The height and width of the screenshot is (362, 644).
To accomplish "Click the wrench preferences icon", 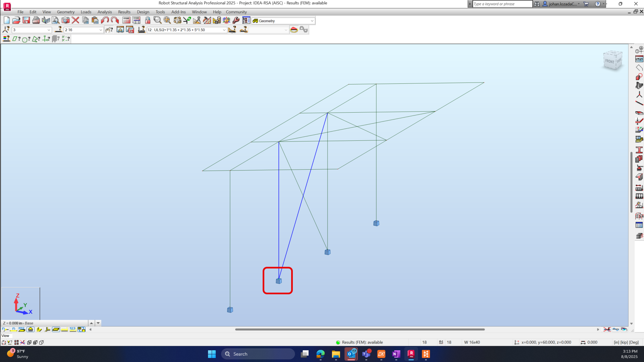I will click(236, 20).
